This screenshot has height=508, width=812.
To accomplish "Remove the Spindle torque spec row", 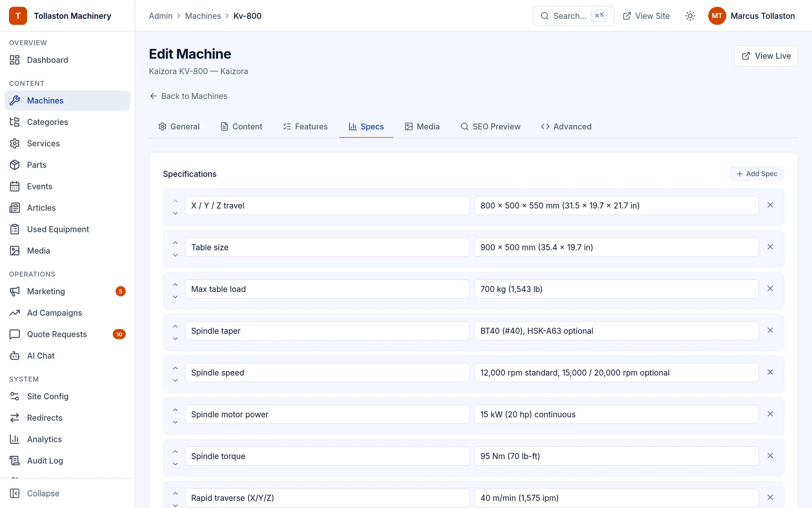I will pos(770,456).
